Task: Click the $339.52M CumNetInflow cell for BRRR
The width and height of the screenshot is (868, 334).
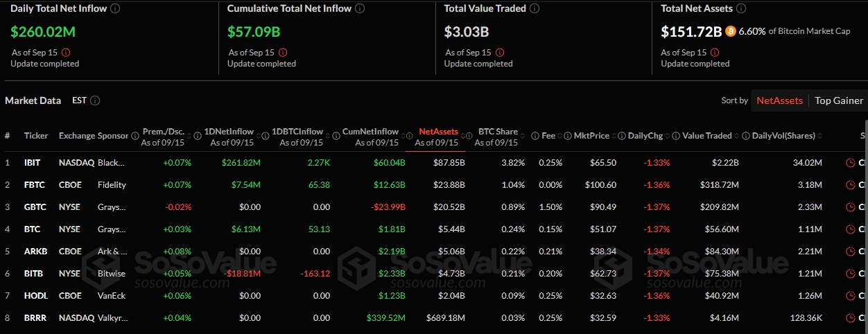Action: coord(386,318)
